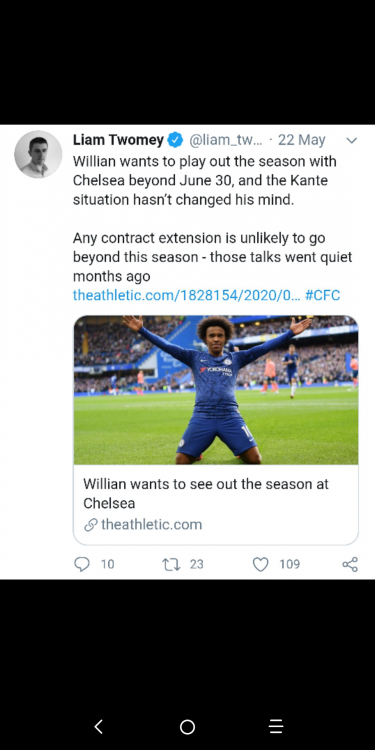
Task: Expand tweet options chevron dropdown
Action: [352, 141]
